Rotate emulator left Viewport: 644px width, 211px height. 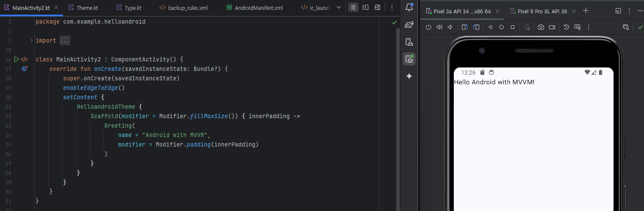pos(465,27)
